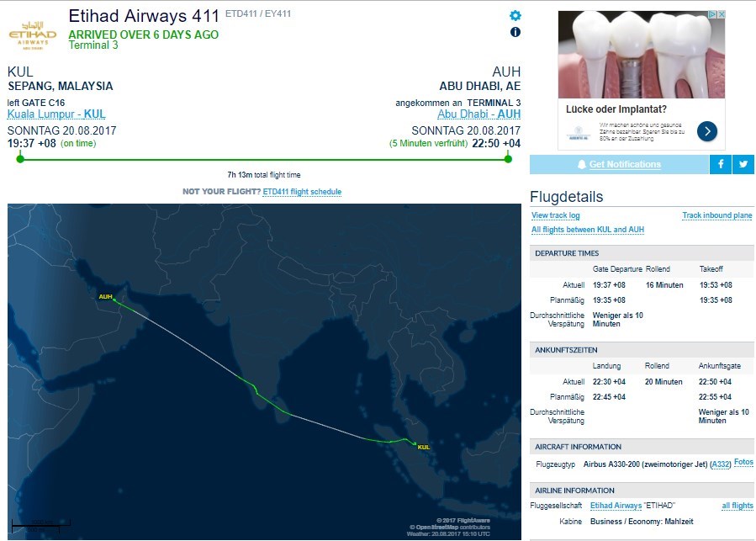Open Etihad Airways airline link
Viewport: 756px width, 541px height.
tap(616, 506)
